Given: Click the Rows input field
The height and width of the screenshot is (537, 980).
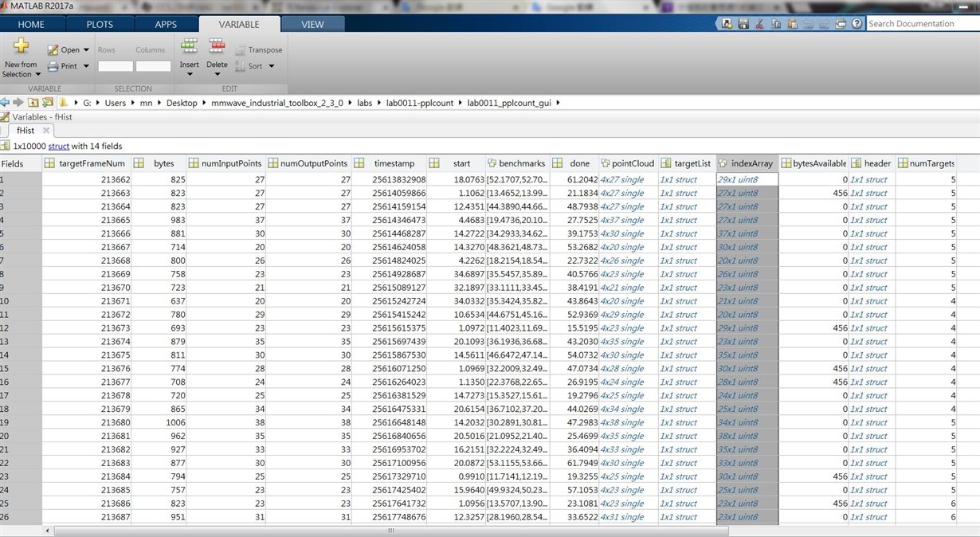Looking at the screenshot, I should click(115, 66).
